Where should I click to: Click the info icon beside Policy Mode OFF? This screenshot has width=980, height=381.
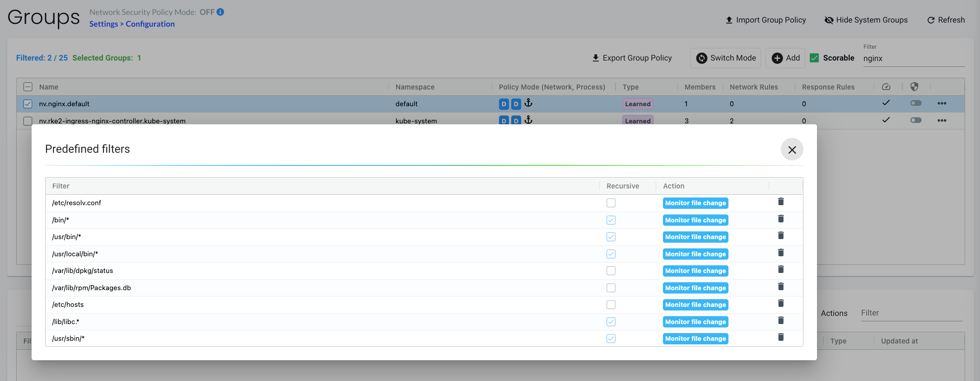point(220,12)
